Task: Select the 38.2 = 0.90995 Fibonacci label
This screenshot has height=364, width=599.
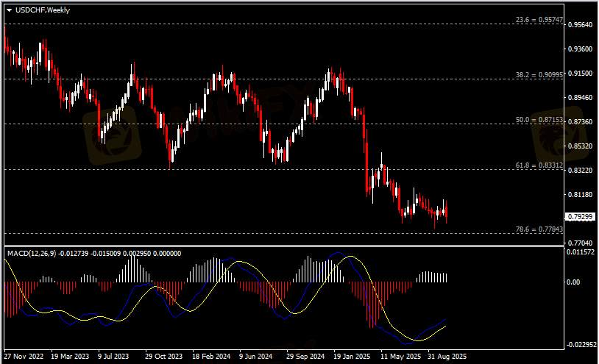Action: [539, 75]
